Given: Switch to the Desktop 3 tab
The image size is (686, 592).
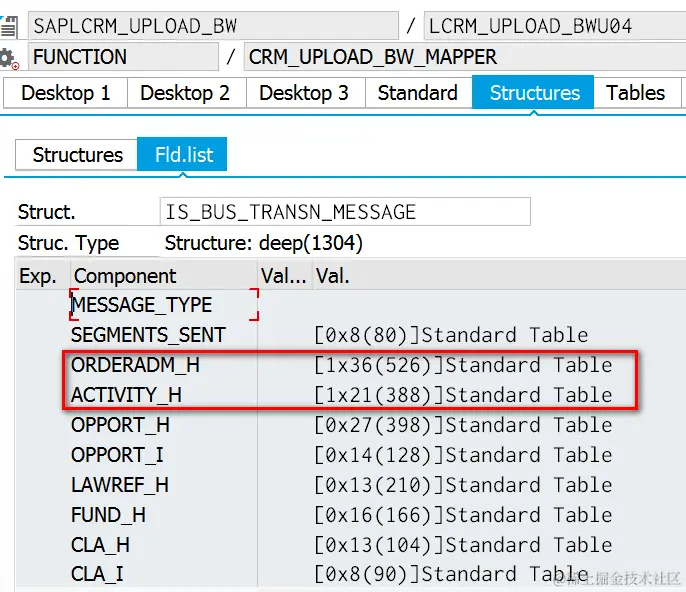Looking at the screenshot, I should pyautogui.click(x=305, y=93).
